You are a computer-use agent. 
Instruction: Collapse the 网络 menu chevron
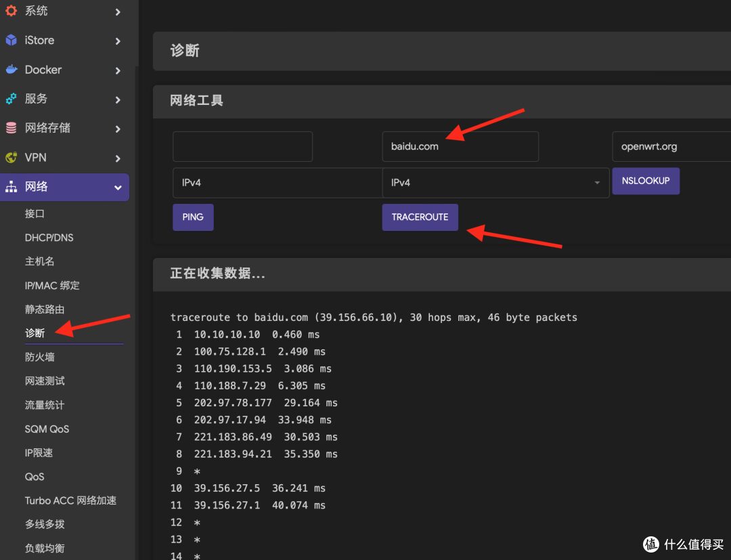[x=117, y=188]
